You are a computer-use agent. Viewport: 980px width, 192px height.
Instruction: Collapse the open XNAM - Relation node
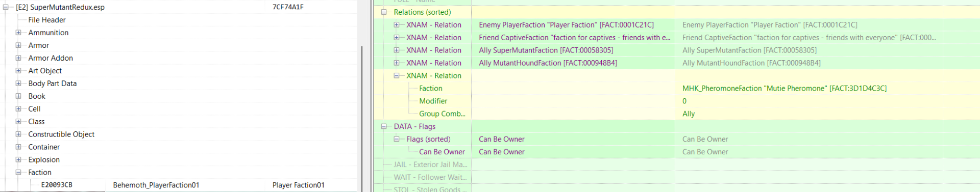point(397,76)
